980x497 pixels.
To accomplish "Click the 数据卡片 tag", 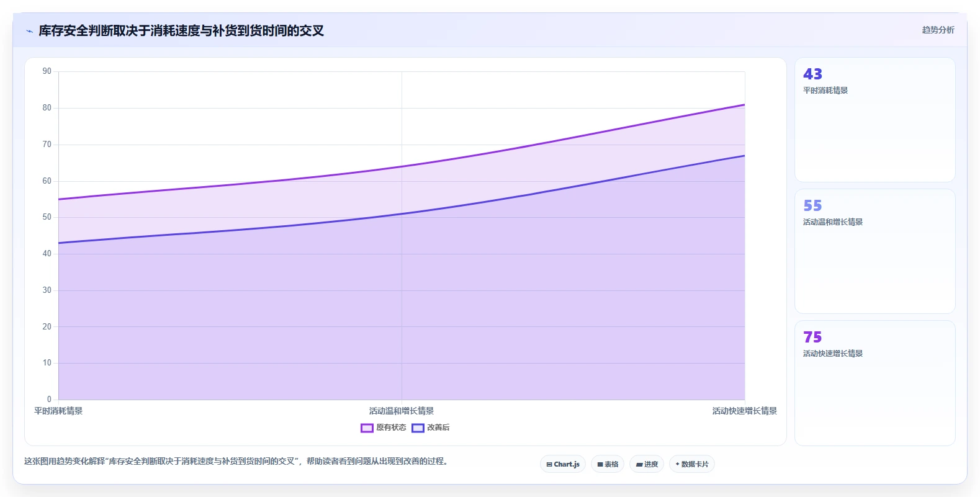I will 692,464.
